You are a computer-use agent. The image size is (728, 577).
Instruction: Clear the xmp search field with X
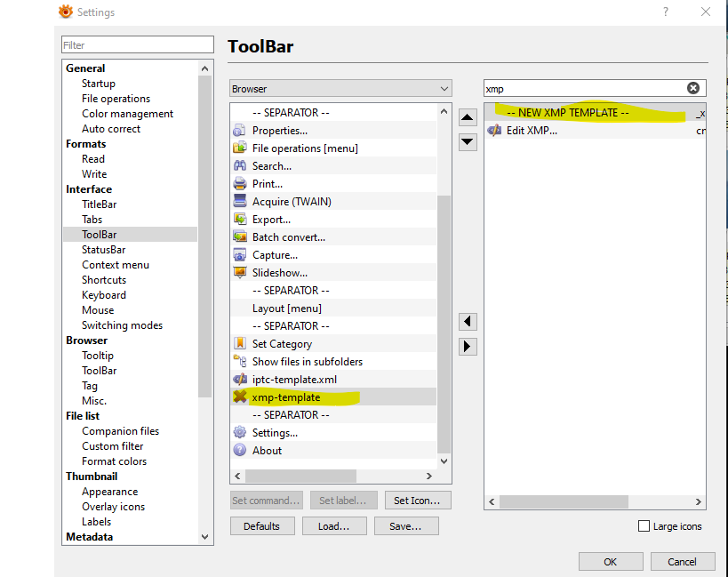pos(692,88)
